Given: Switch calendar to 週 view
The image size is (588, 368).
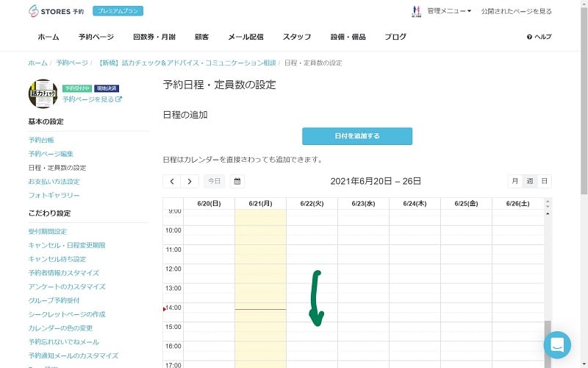Looking at the screenshot, I should [529, 181].
